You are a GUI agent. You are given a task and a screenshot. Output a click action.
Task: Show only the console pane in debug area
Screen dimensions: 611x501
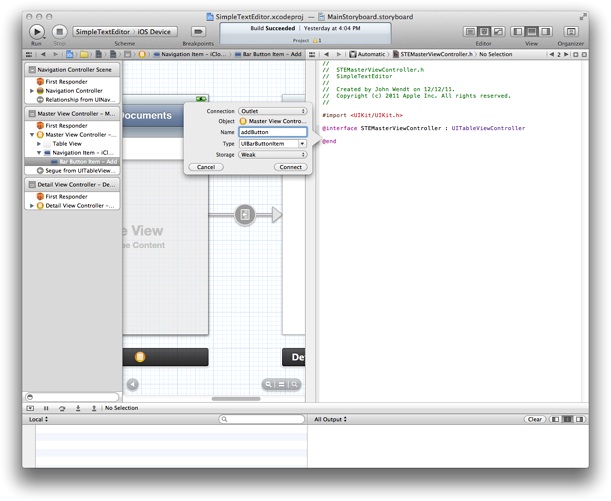578,419
